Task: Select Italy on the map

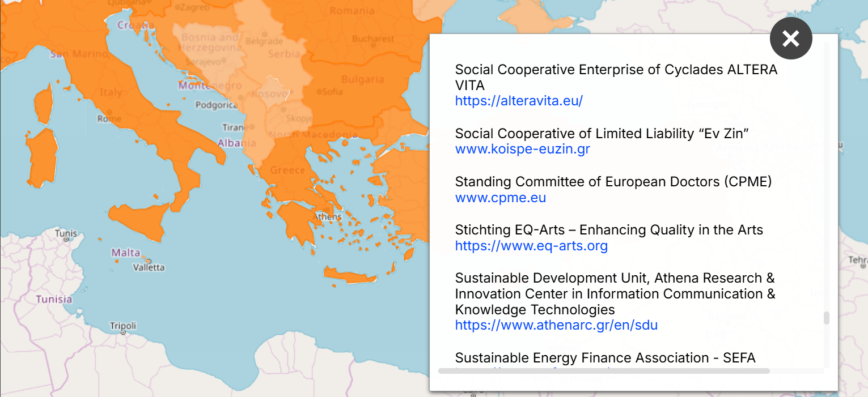Action: (111, 92)
